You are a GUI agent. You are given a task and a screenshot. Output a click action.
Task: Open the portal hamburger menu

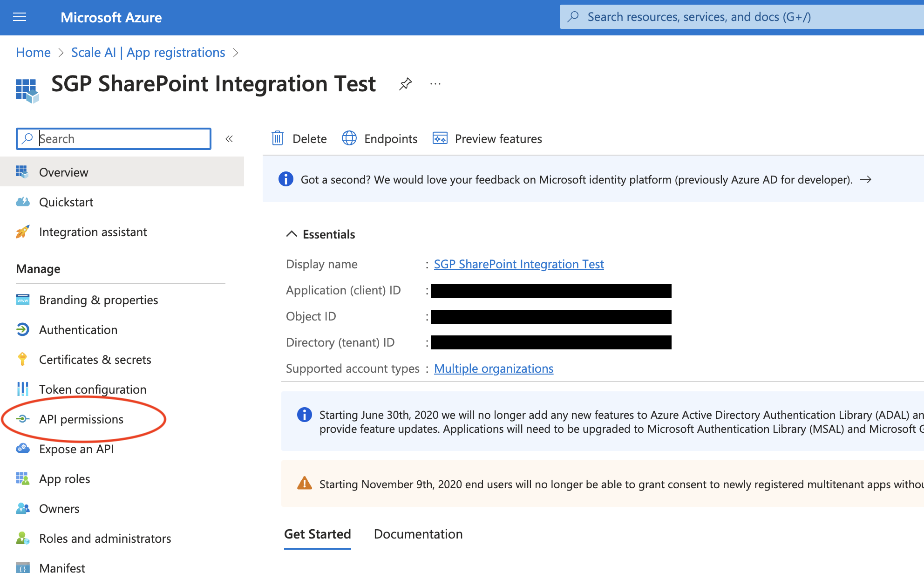tap(20, 17)
